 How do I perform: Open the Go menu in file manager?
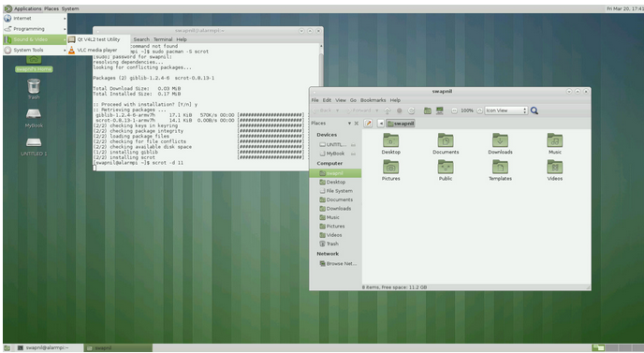[353, 100]
